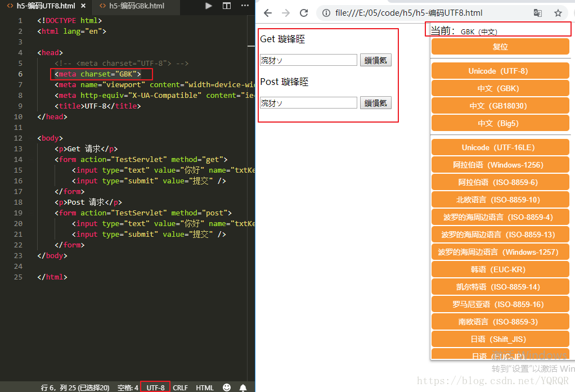Select 中文 (GB18030) encoding
This screenshot has width=575, height=392.
[x=500, y=106]
